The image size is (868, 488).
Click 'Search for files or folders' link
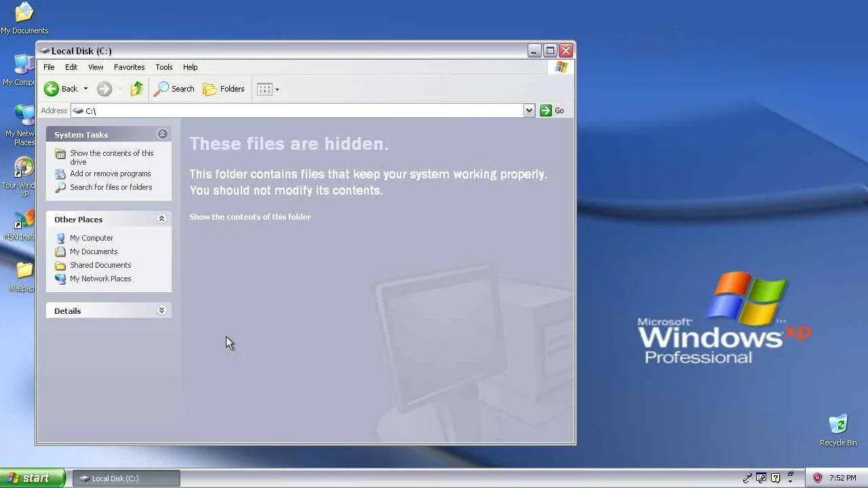[x=111, y=187]
